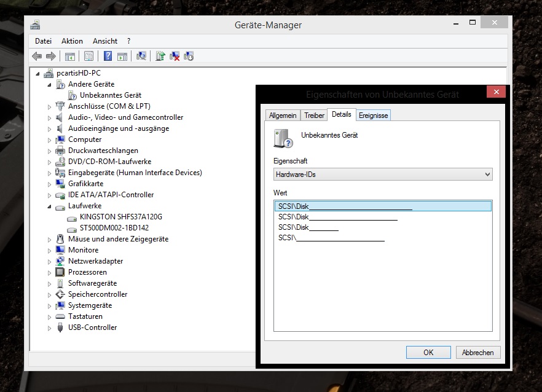Switch to the Allgemein tab
The width and height of the screenshot is (542, 392).
[x=283, y=116]
